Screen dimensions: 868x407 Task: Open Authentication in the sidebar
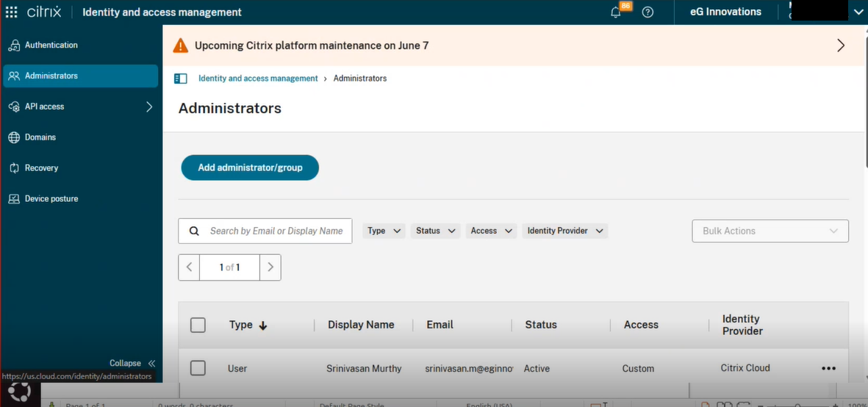click(x=51, y=45)
